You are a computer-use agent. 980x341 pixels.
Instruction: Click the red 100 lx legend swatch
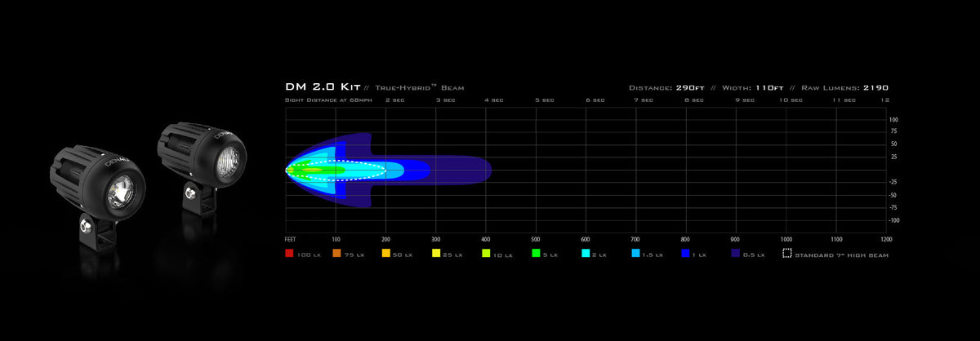point(289,254)
